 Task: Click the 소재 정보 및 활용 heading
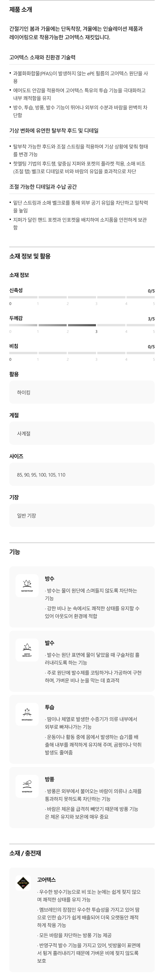pos(30,256)
